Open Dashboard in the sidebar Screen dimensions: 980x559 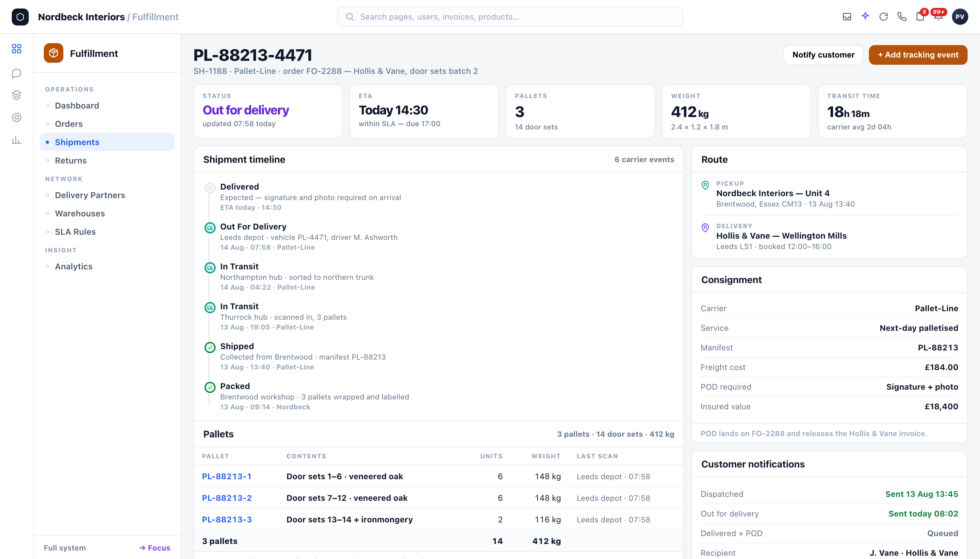tap(107, 106)
